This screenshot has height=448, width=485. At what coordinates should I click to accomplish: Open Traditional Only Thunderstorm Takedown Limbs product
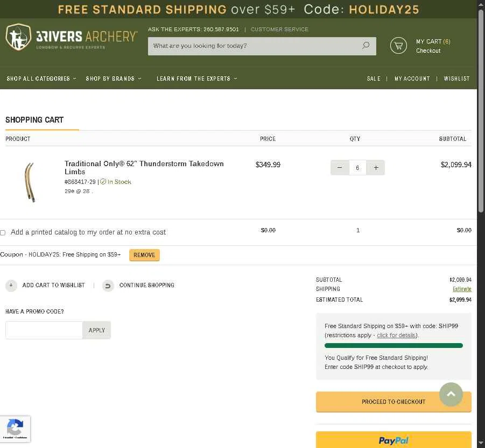click(144, 167)
